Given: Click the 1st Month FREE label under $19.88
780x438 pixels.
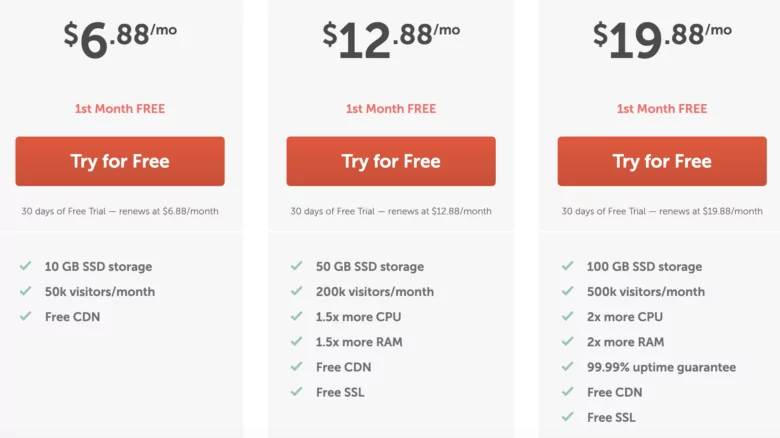Looking at the screenshot, I should coord(662,109).
